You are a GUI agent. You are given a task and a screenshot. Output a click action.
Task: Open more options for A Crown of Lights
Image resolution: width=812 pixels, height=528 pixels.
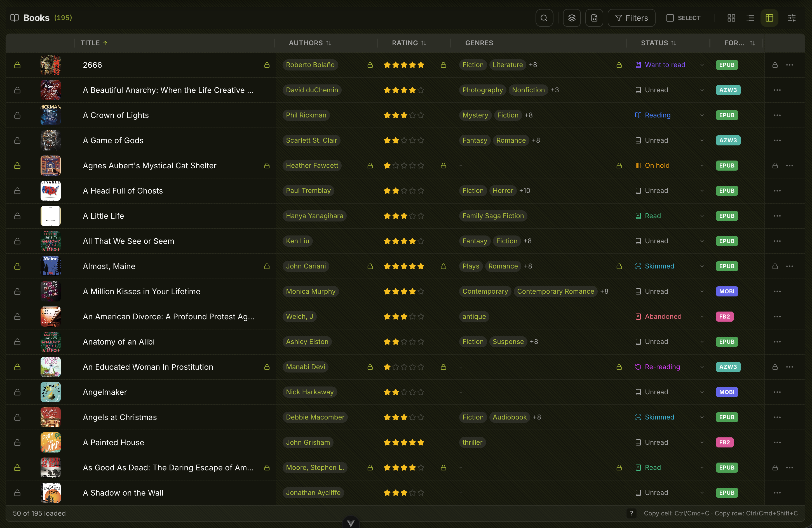point(777,115)
